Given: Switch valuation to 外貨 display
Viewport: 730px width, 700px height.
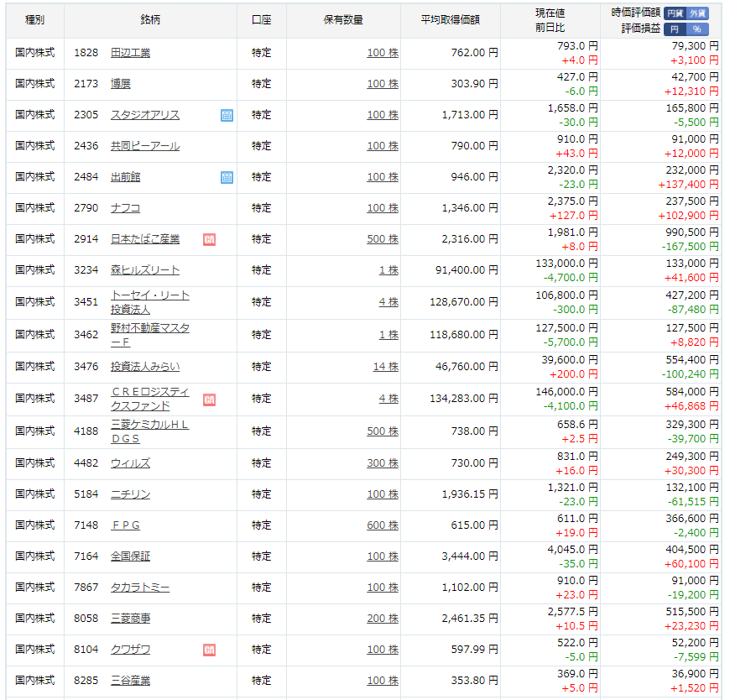Looking at the screenshot, I should [697, 13].
